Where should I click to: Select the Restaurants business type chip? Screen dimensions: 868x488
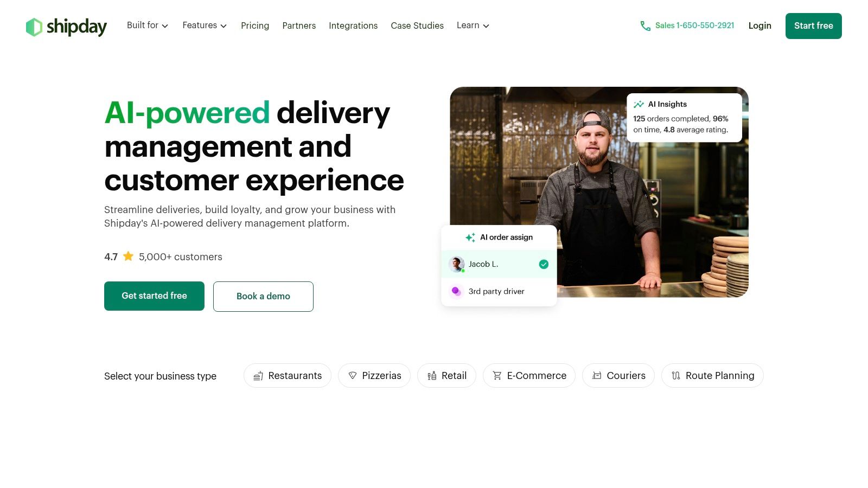288,375
